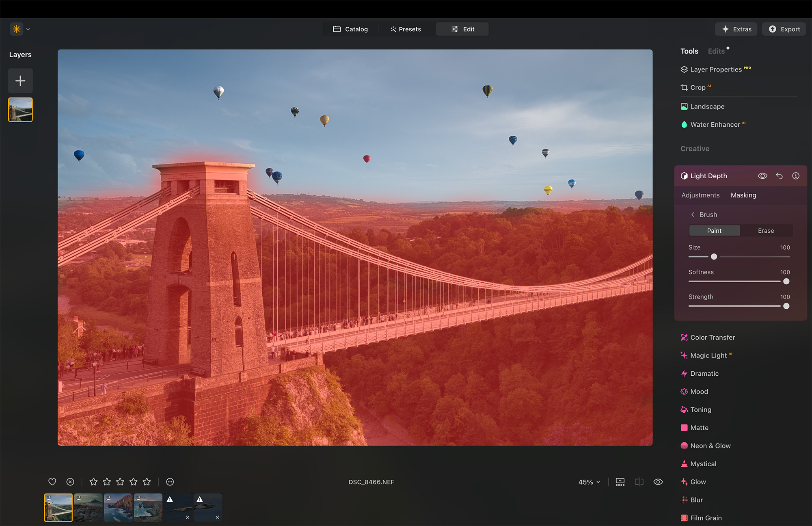The image size is (812, 526).
Task: Select the Magic Light AI tool
Action: click(709, 355)
